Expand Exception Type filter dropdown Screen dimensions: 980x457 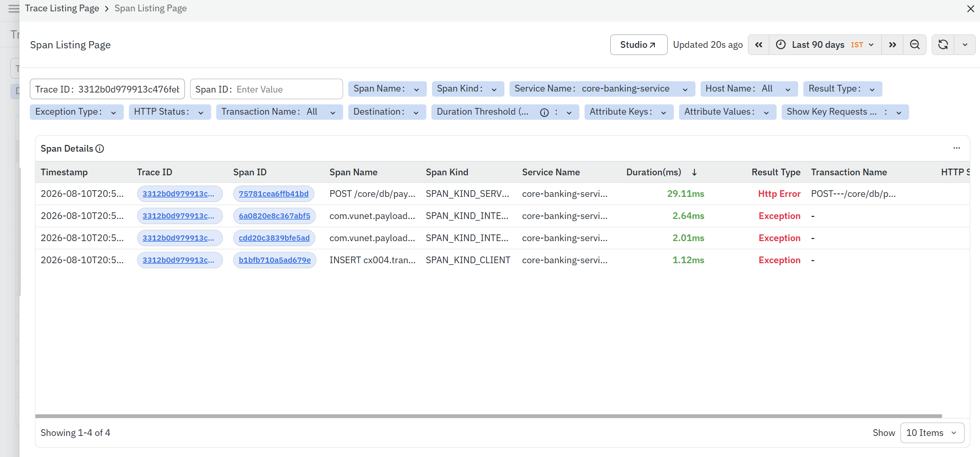[77, 112]
